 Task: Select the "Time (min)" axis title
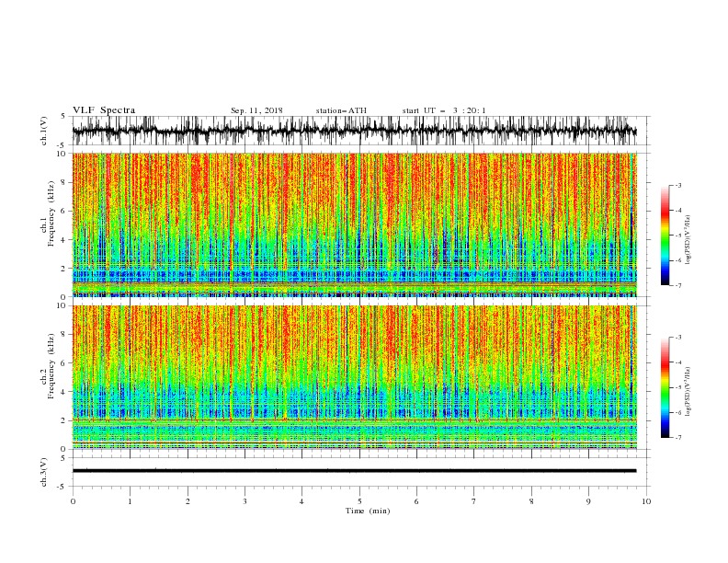point(368,511)
